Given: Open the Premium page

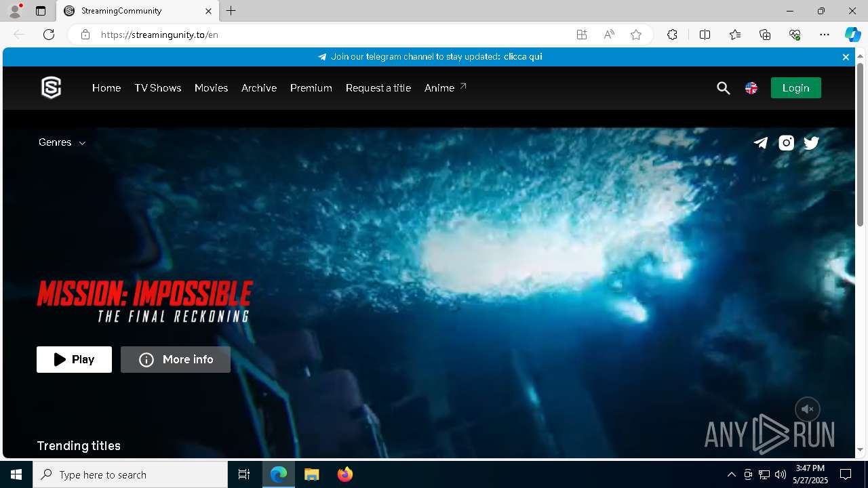Looking at the screenshot, I should coord(311,88).
